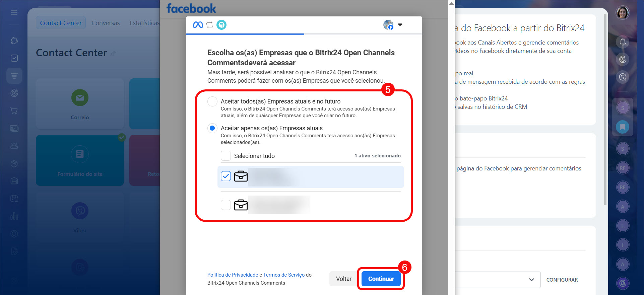
Task: Click the Correio mail envelope icon
Action: [80, 98]
